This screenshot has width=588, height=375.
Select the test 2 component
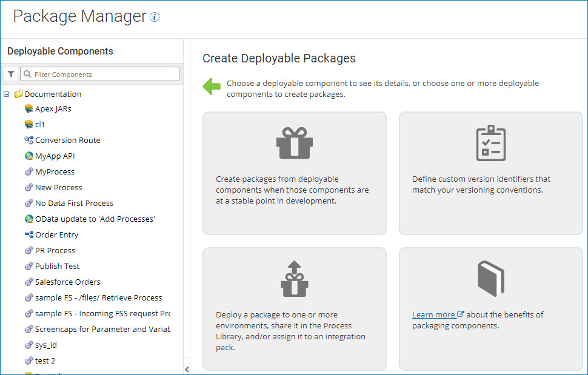click(x=46, y=360)
